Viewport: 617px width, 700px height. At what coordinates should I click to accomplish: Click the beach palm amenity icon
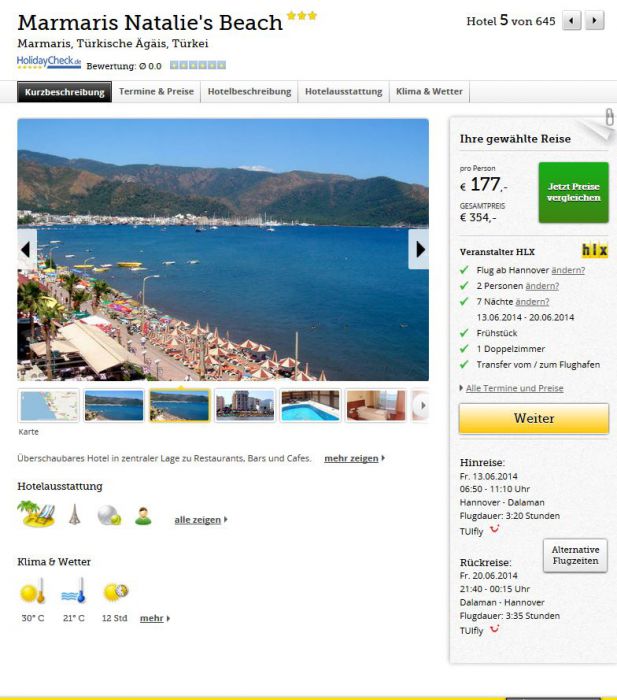coord(36,514)
